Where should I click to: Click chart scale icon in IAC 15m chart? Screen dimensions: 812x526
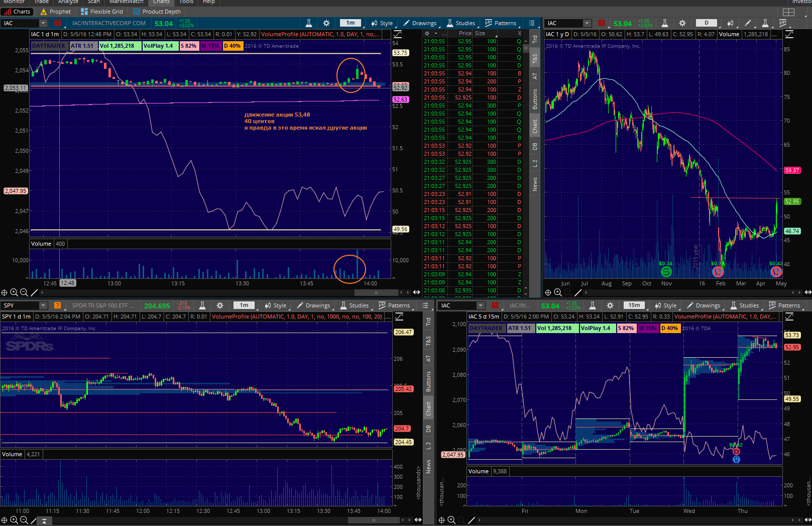[x=789, y=317]
